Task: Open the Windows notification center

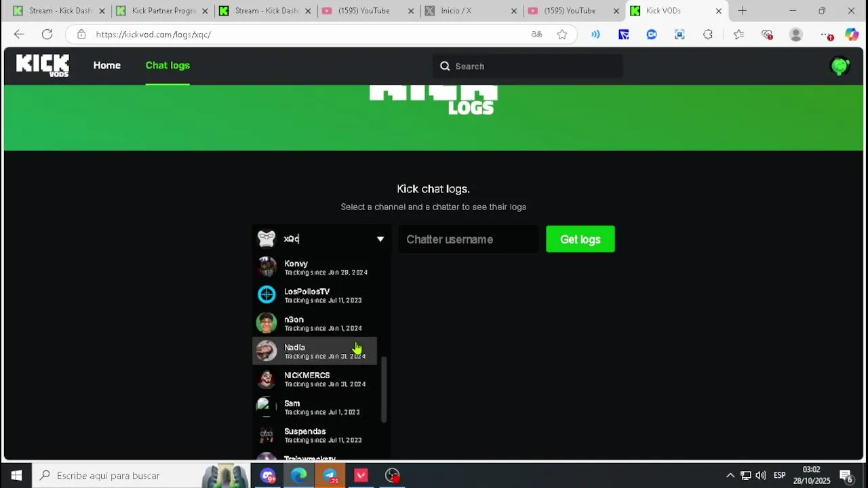Action: coord(846,476)
